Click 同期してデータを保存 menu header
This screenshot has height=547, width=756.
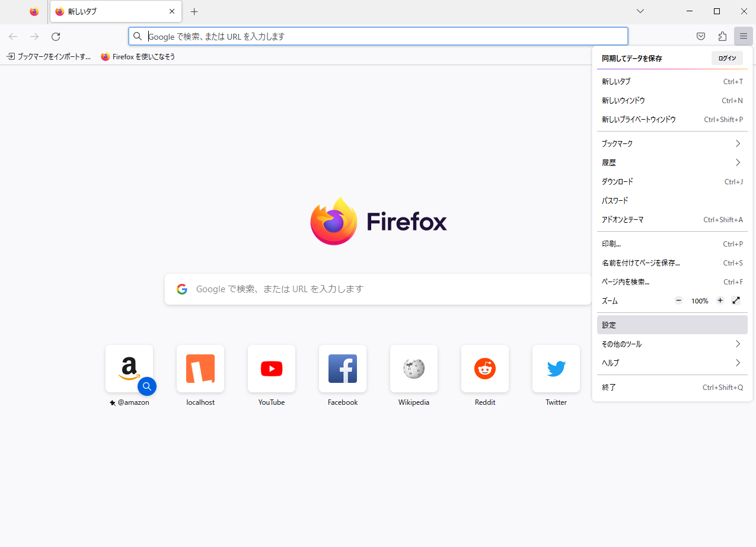[632, 58]
